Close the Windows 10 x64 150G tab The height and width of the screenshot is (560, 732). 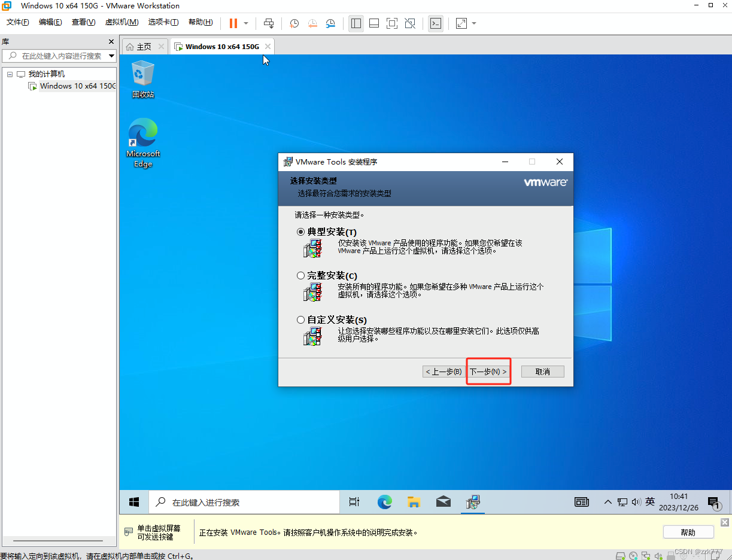[x=268, y=47]
